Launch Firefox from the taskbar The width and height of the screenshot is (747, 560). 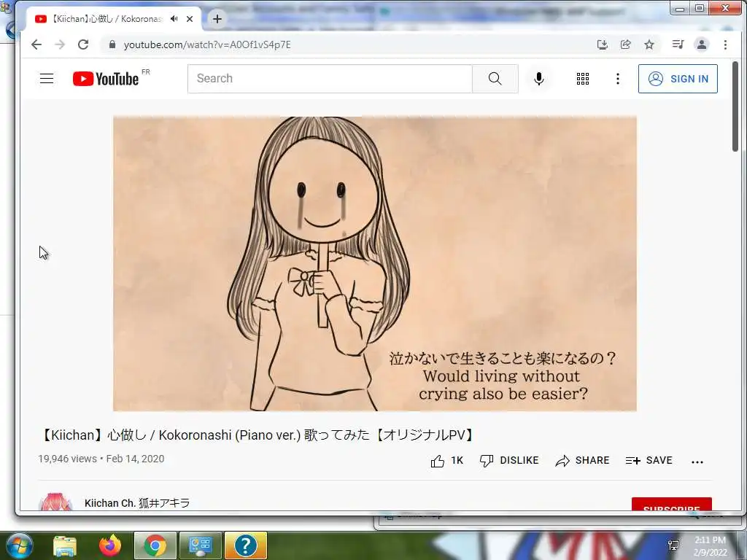(x=110, y=545)
